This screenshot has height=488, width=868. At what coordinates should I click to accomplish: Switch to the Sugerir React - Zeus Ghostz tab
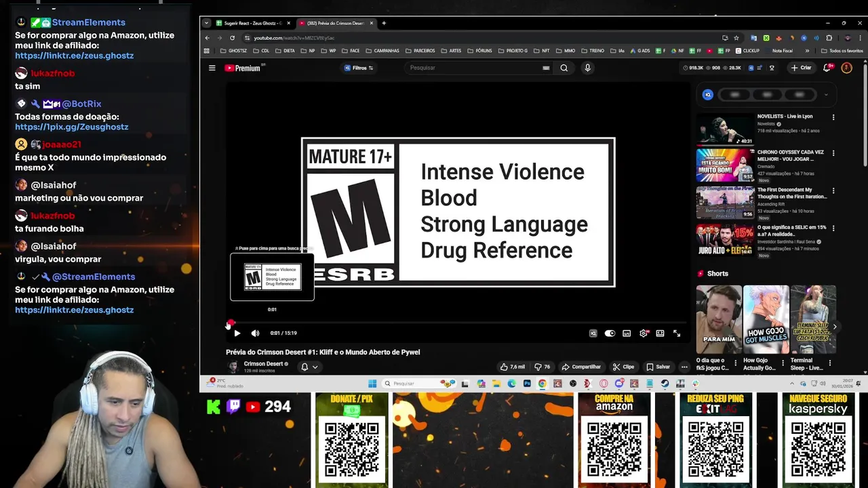(253, 23)
